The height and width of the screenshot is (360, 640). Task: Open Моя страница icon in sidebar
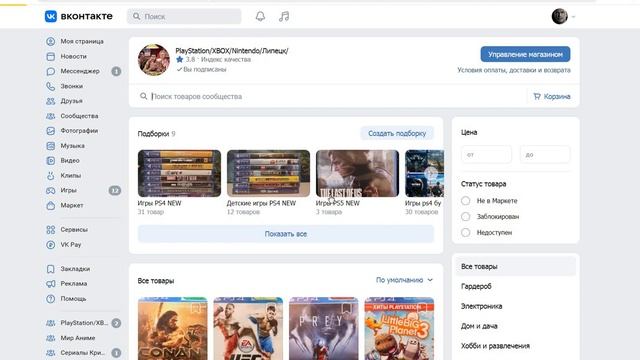coord(51,41)
